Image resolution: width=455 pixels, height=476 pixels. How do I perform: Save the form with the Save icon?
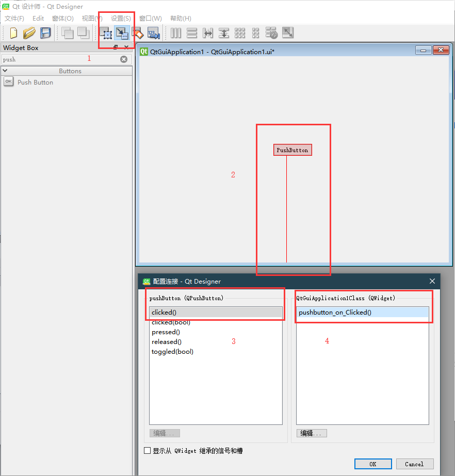pyautogui.click(x=45, y=32)
